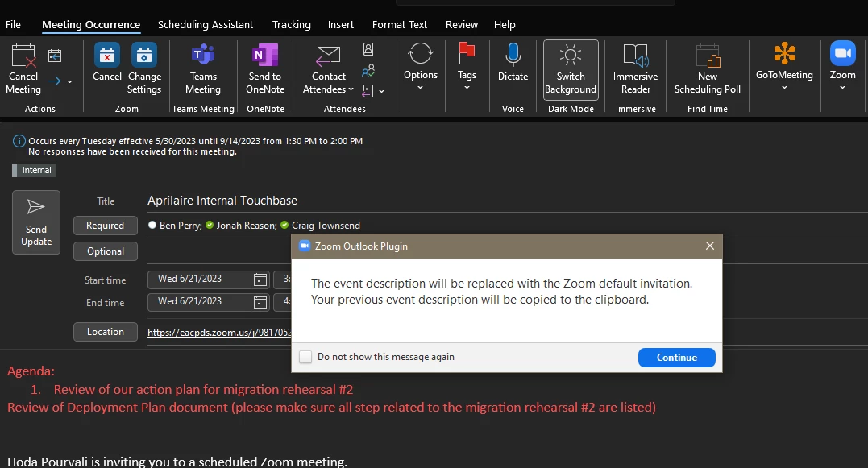Click the Location button

pyautogui.click(x=106, y=331)
